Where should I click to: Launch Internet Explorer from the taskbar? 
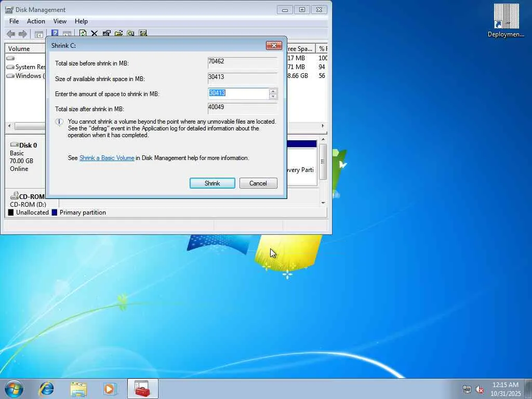click(x=46, y=389)
